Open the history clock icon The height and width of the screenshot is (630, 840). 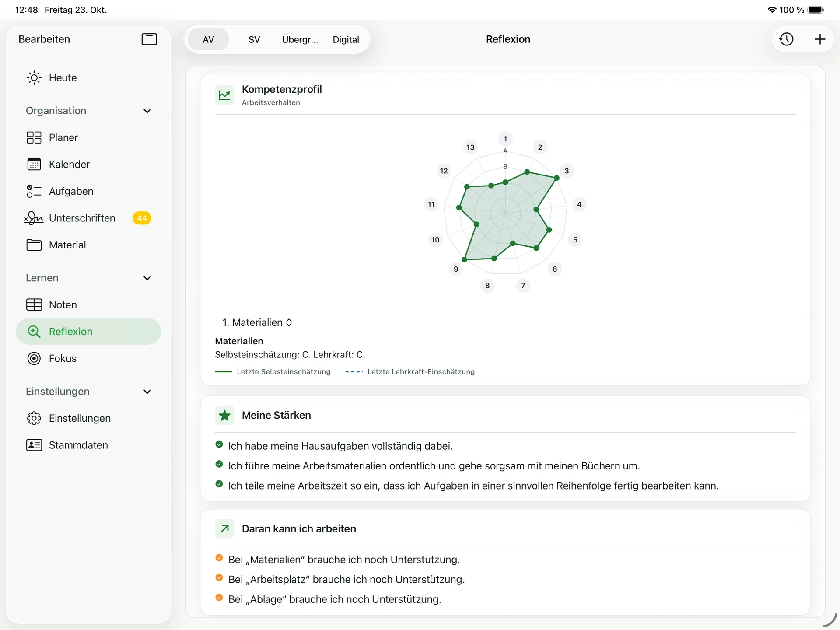click(x=786, y=39)
